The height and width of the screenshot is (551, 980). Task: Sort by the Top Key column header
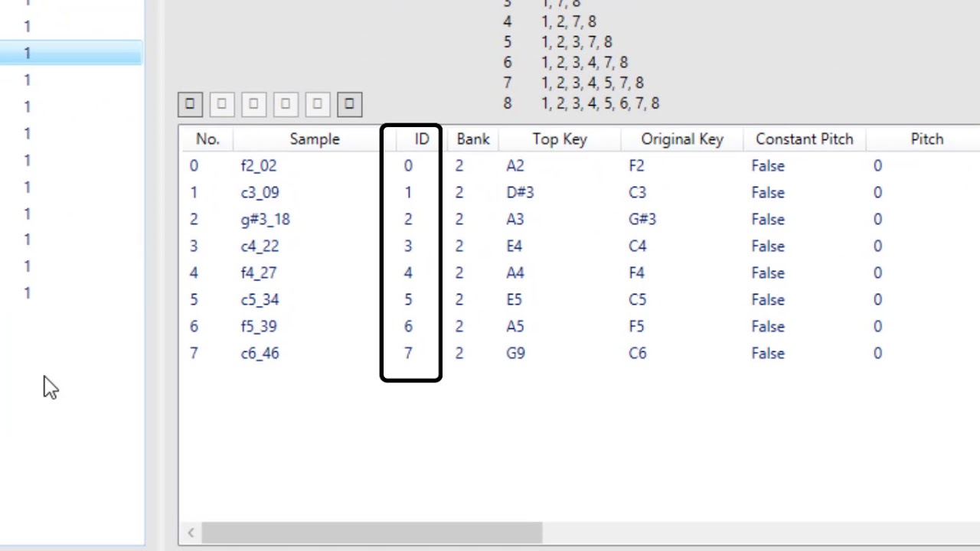tap(560, 139)
